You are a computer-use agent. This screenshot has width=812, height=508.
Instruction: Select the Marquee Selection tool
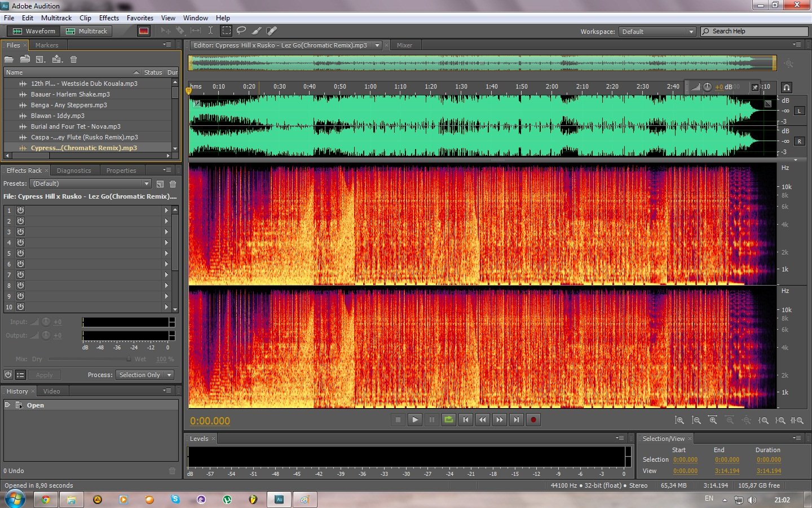tap(226, 30)
